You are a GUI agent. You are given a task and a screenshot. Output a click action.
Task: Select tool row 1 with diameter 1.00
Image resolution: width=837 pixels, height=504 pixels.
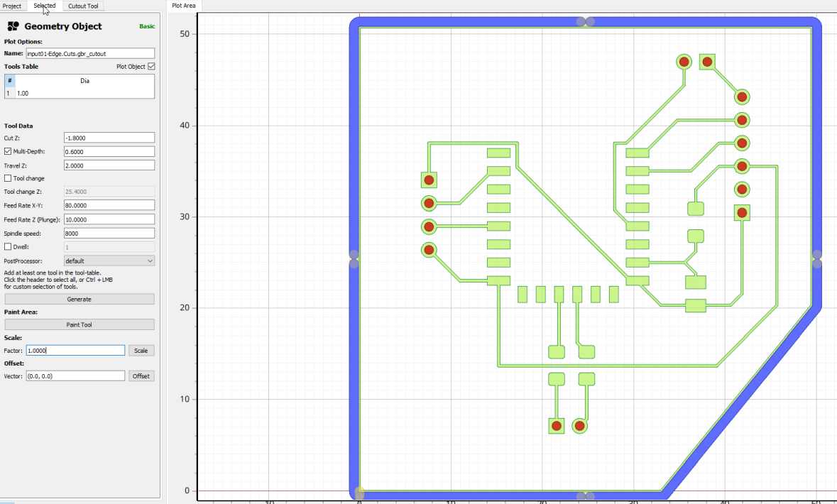[80, 93]
